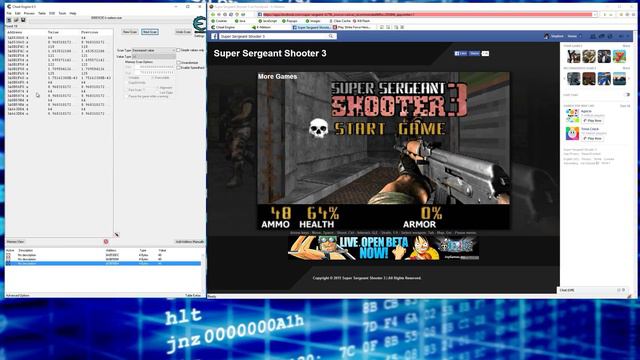Open the File menu in Cheat Engine
The image size is (640, 360).
click(x=9, y=13)
